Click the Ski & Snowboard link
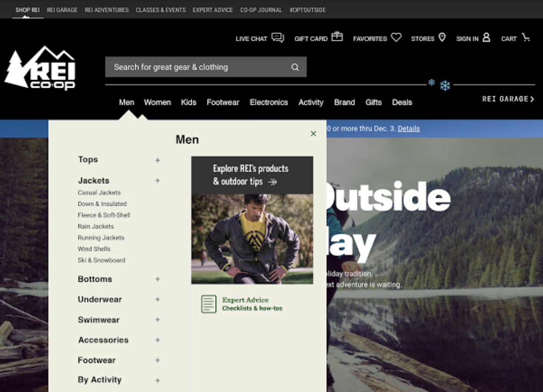 [x=101, y=260]
